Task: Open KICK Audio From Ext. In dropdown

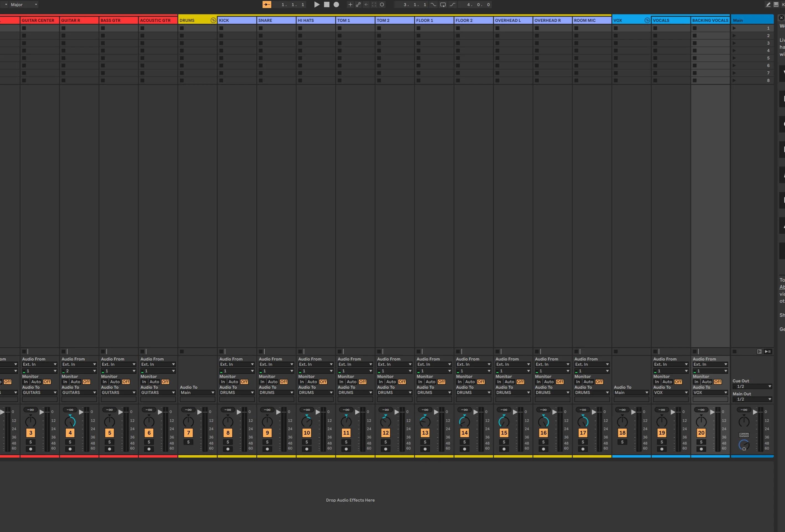Action: (x=237, y=364)
